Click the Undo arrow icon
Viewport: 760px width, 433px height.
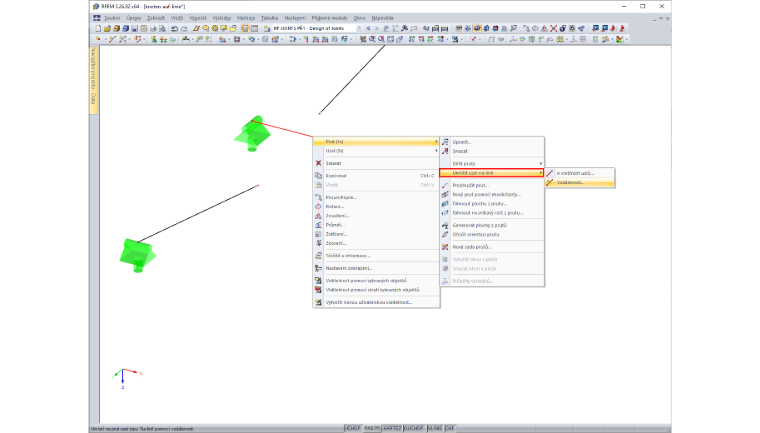pos(174,29)
